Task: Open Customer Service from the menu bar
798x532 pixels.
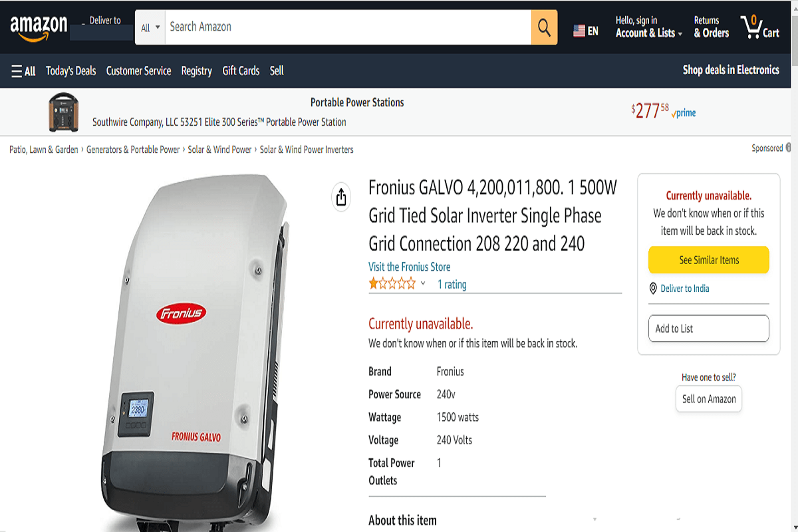Action: (138, 71)
